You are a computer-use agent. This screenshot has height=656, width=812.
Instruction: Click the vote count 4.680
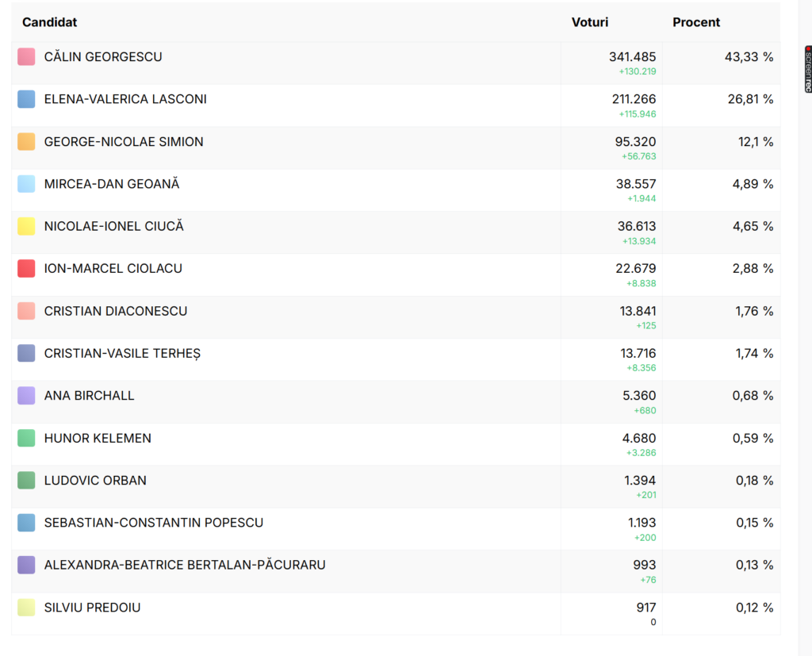point(639,438)
